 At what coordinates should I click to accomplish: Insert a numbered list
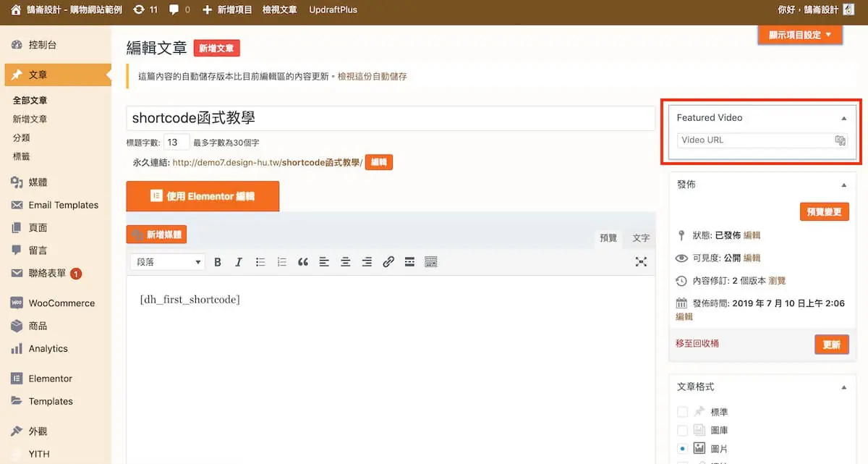point(282,262)
